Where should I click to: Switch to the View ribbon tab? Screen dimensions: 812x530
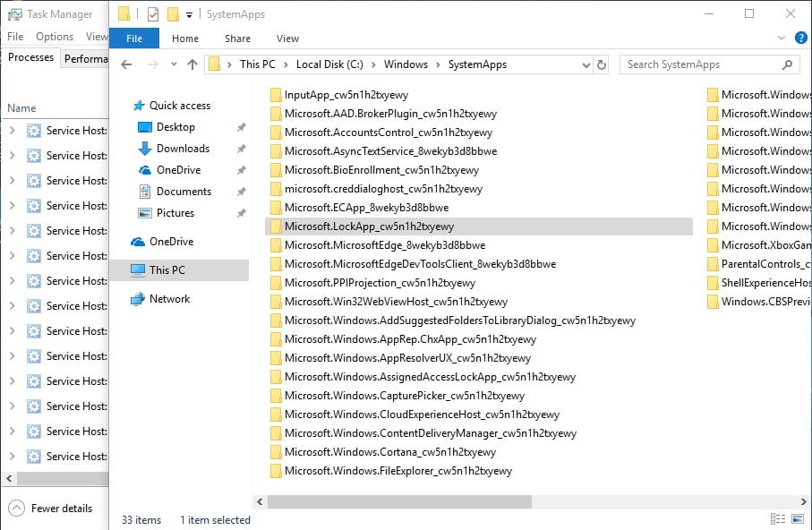pyautogui.click(x=287, y=38)
